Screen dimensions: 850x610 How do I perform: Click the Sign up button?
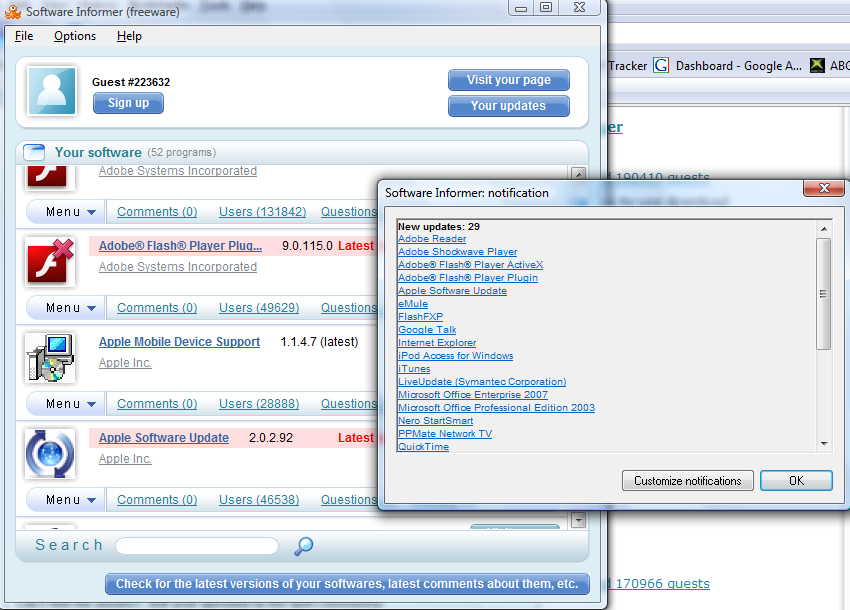tap(128, 103)
